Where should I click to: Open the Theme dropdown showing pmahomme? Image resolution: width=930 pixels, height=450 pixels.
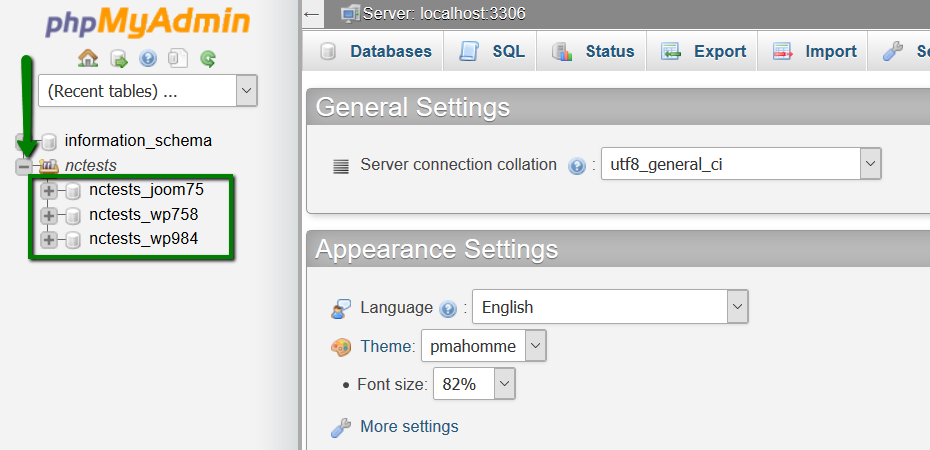click(483, 346)
